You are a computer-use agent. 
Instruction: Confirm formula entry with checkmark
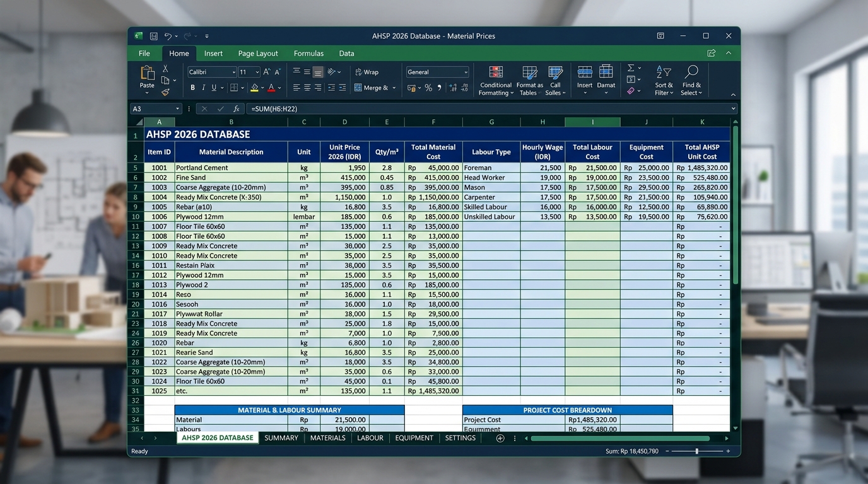click(x=220, y=109)
